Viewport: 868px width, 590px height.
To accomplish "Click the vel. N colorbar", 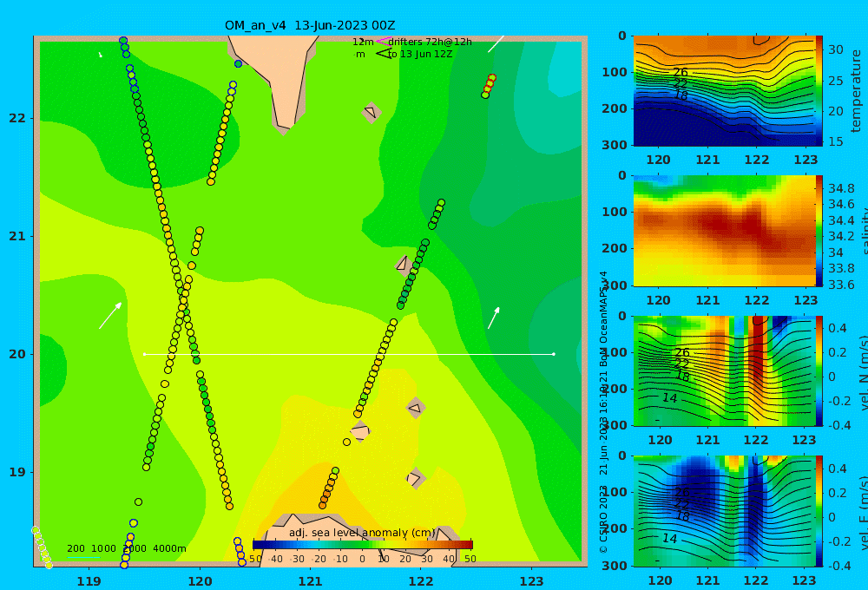I will pos(819,370).
